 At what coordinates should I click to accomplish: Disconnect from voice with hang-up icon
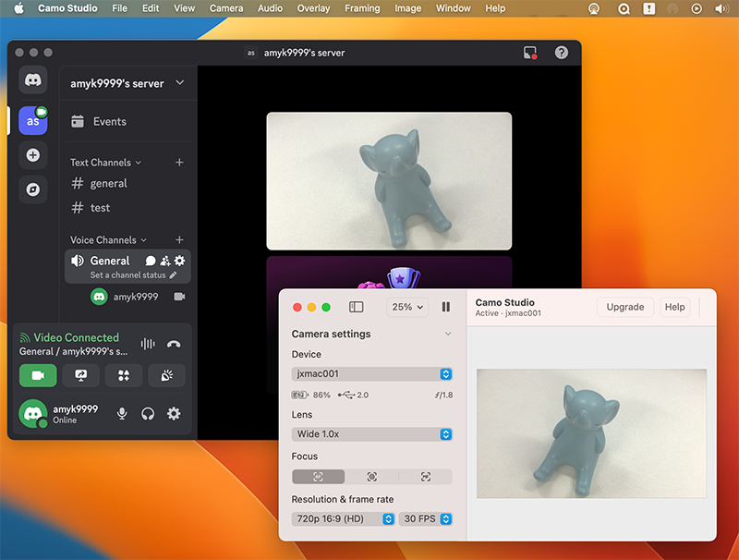(174, 344)
